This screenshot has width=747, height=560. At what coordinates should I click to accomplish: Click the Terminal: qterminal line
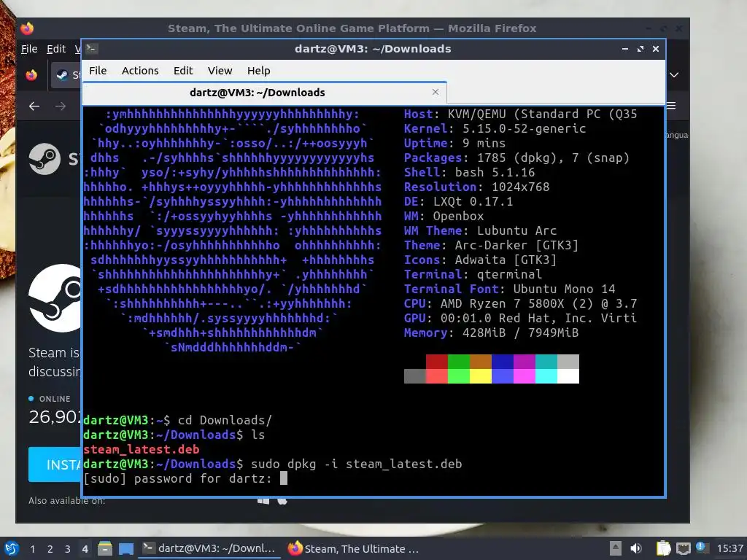pyautogui.click(x=473, y=274)
